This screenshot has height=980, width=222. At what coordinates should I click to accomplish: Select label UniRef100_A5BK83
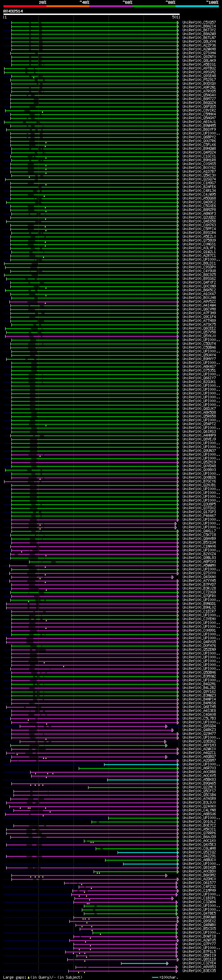[199, 779]
